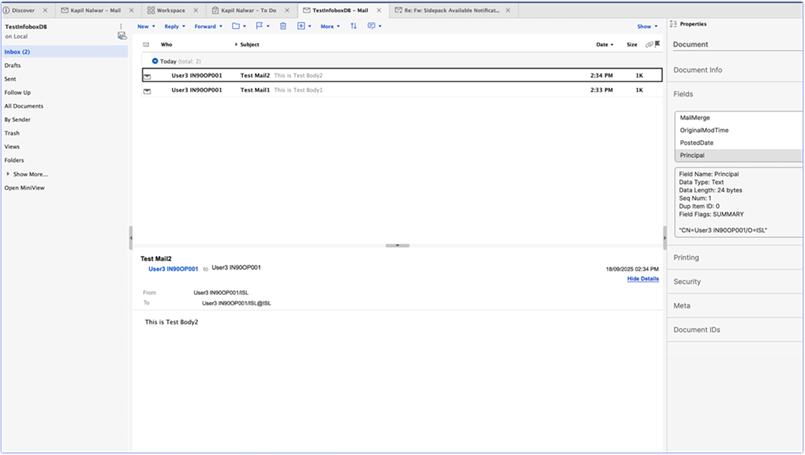Open the By Sender view
Screen dimensions: 805x455
tap(17, 120)
